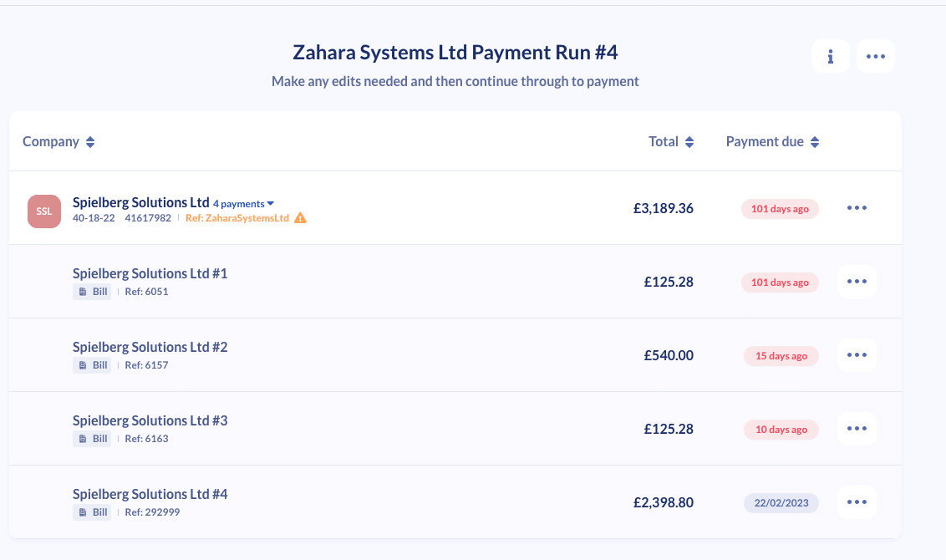Image resolution: width=946 pixels, height=560 pixels.
Task: Click the Spielberg Solutions Ltd company name
Action: coord(140,202)
